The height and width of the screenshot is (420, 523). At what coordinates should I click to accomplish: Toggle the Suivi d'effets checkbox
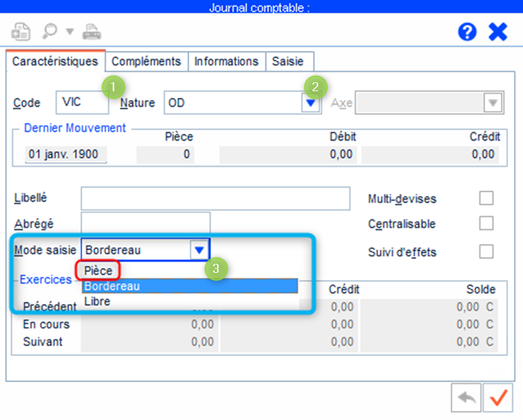[x=486, y=251]
